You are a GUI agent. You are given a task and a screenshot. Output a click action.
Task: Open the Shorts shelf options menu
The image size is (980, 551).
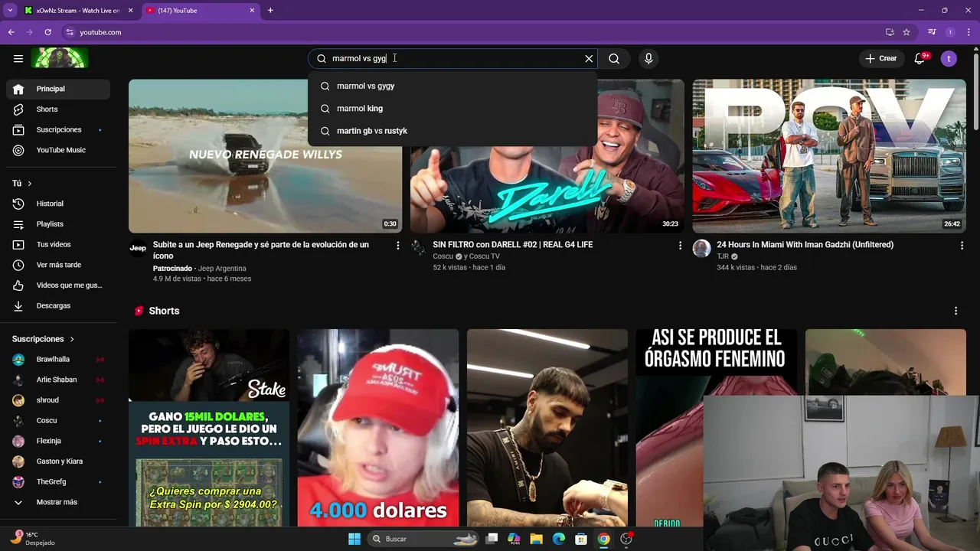click(955, 311)
